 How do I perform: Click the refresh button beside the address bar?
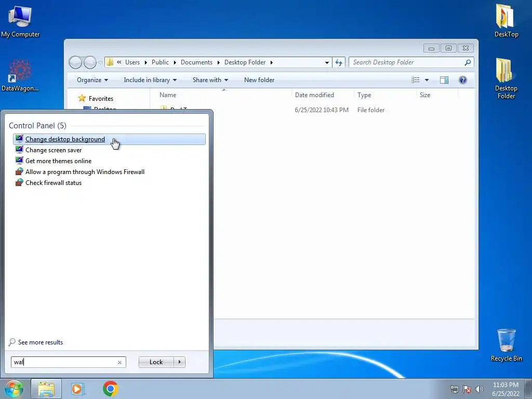click(x=339, y=62)
